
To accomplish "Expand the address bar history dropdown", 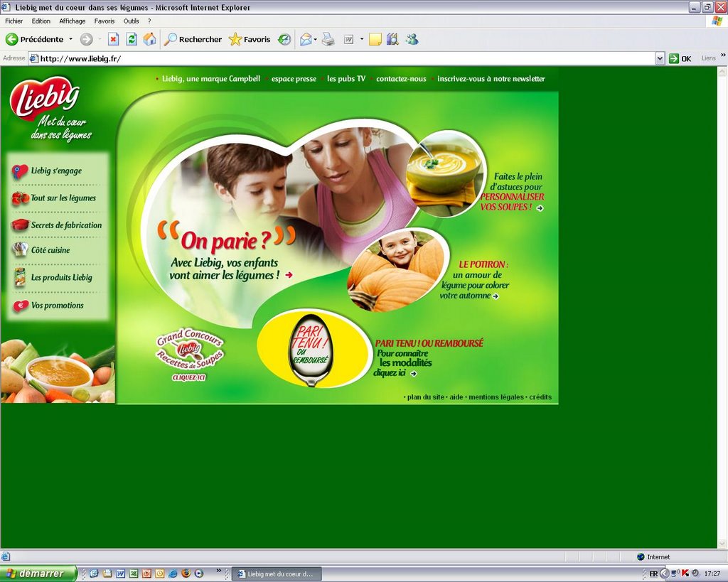I will [x=660, y=58].
